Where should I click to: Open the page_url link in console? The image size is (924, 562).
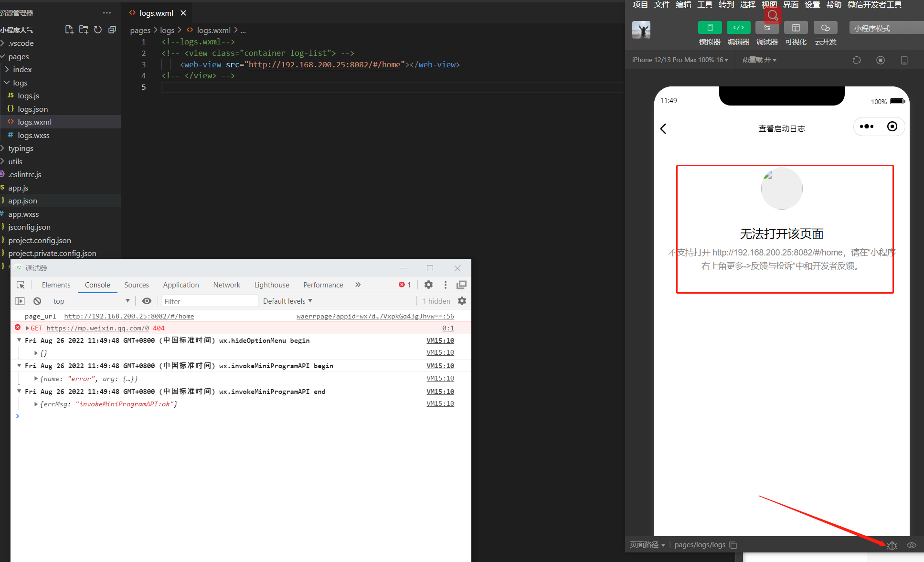129,316
